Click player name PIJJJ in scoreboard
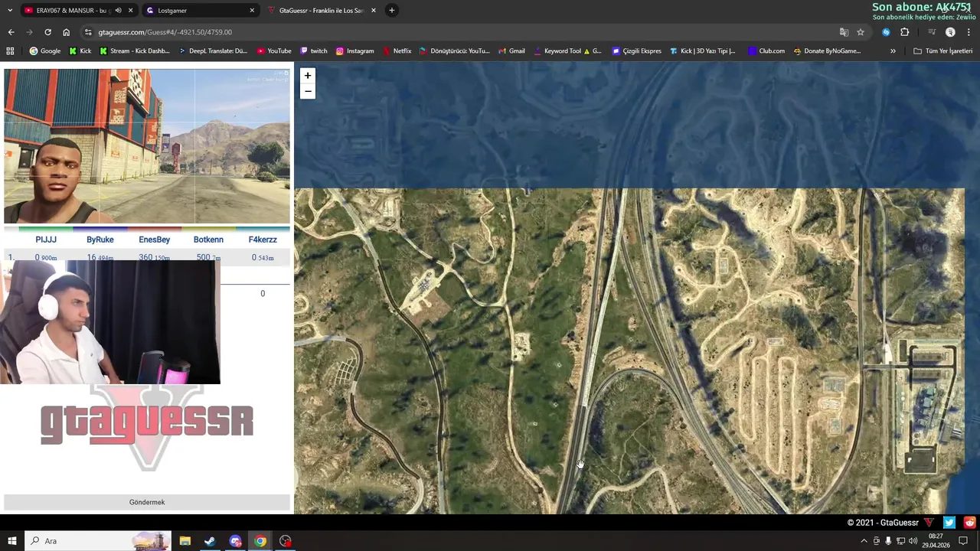The image size is (980, 551). 46,240
